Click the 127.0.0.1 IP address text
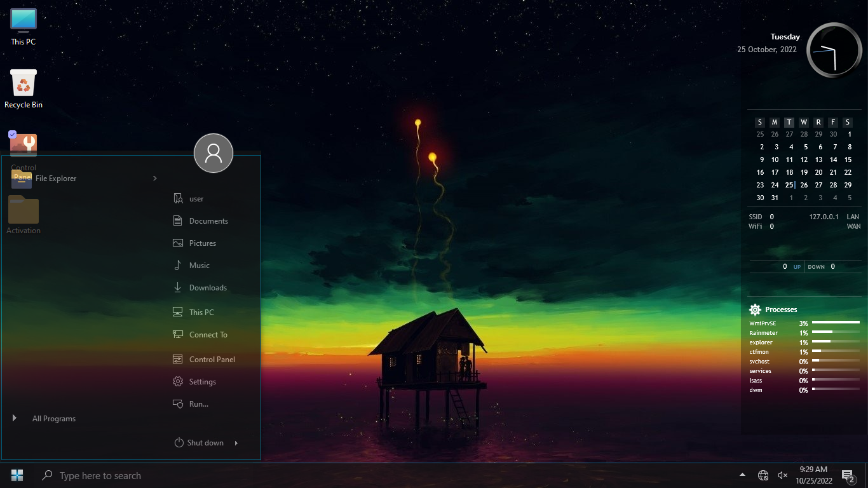 pyautogui.click(x=824, y=217)
